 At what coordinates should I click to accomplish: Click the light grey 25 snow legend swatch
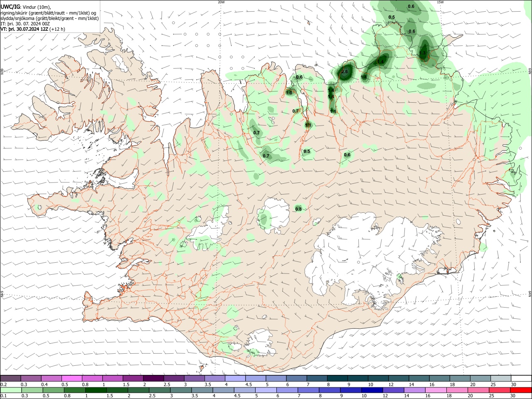click(501, 379)
